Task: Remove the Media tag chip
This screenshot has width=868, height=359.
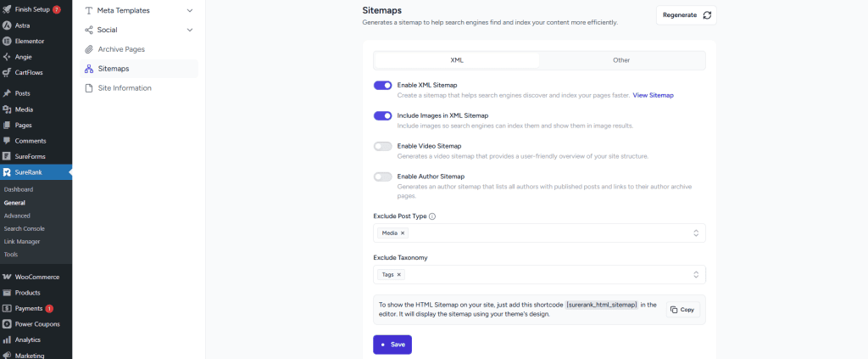Action: click(403, 233)
